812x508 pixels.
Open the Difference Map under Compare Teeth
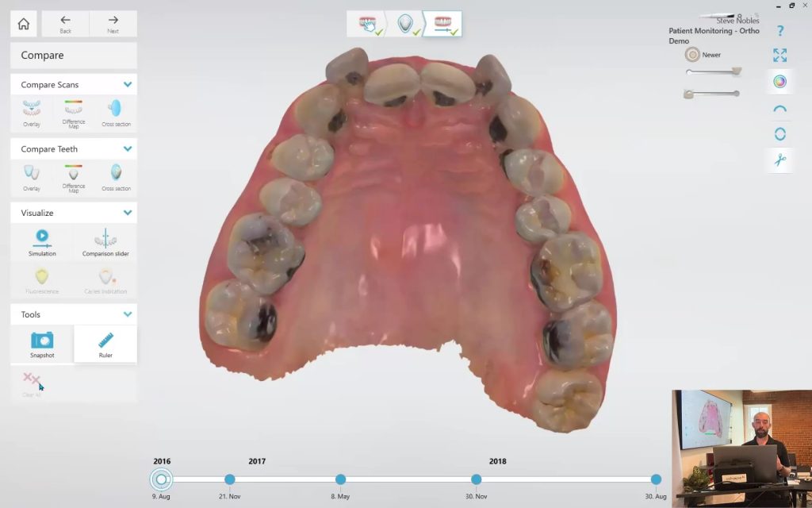click(73, 176)
